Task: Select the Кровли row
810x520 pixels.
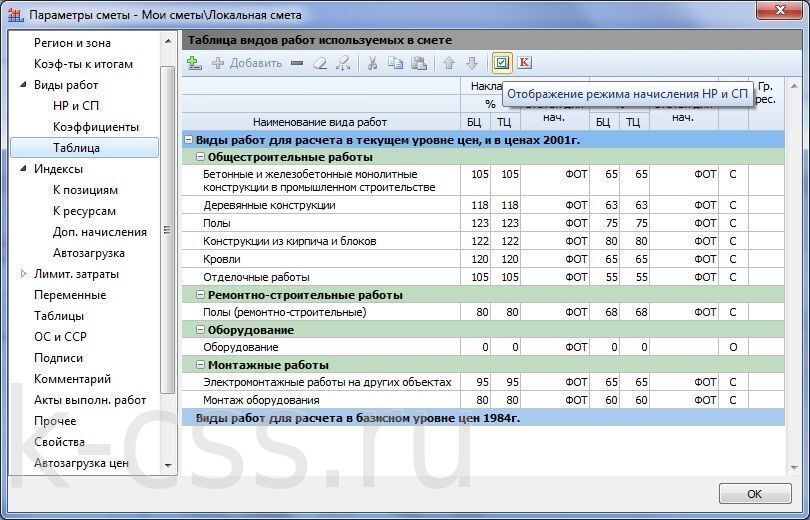Action: [x=483, y=259]
